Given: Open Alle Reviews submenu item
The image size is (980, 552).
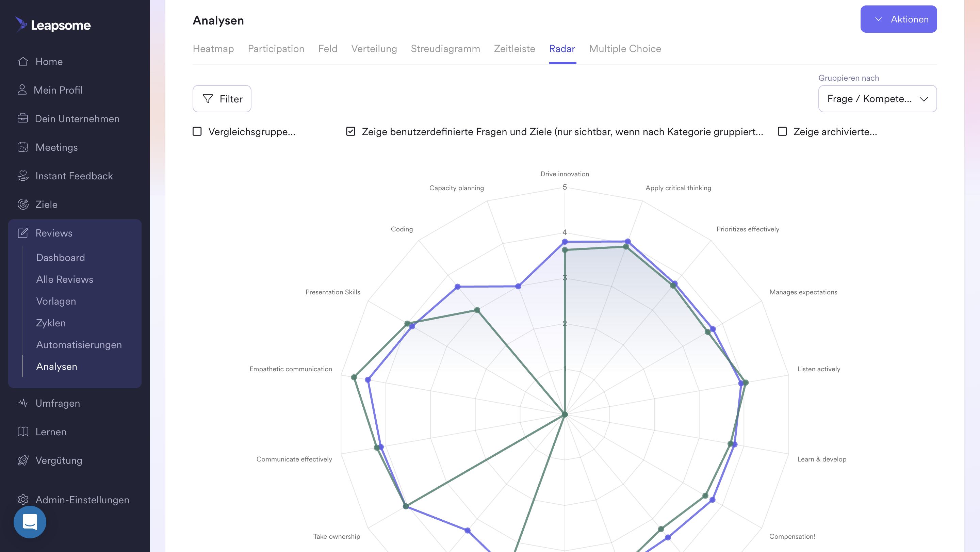Looking at the screenshot, I should 65,279.
